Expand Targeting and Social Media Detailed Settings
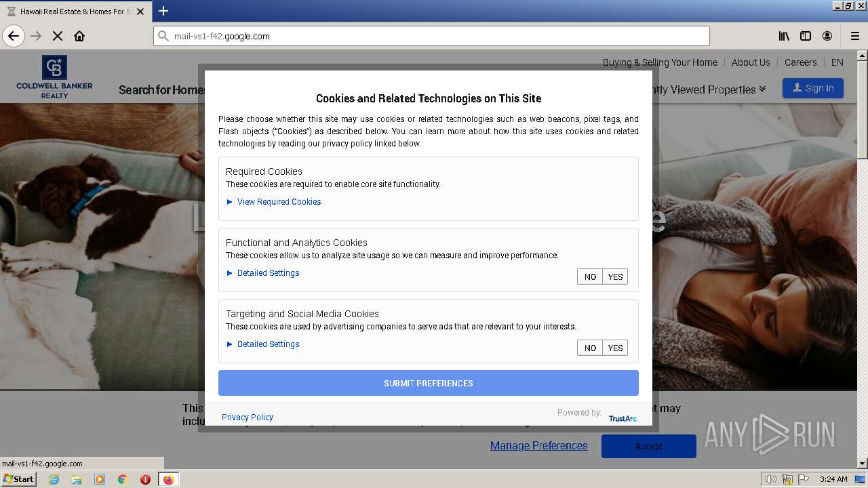The width and height of the screenshot is (868, 488). point(262,344)
